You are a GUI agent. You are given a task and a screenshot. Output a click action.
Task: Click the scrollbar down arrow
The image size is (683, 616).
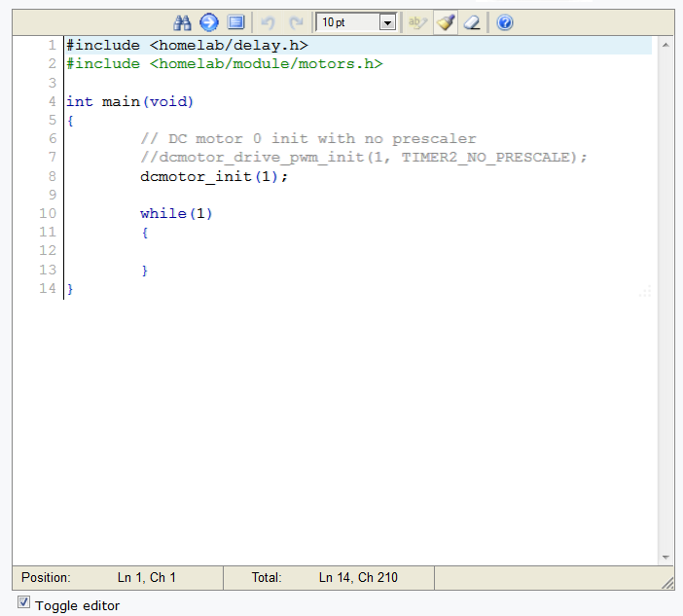click(x=665, y=557)
